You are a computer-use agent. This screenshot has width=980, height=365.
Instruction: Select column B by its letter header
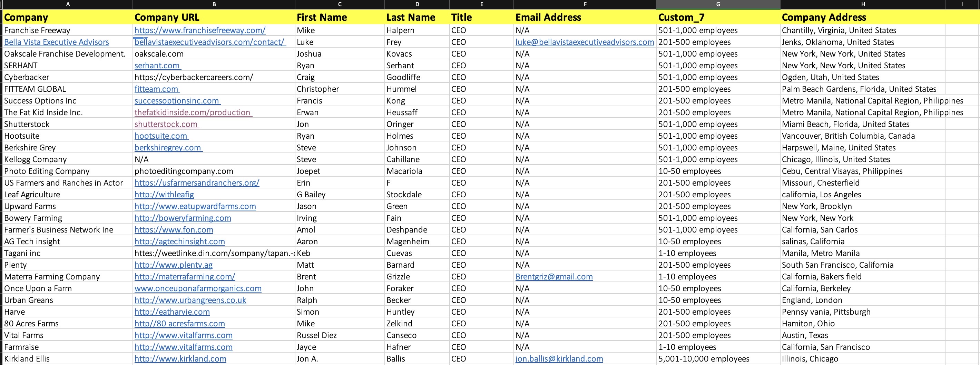tap(214, 4)
